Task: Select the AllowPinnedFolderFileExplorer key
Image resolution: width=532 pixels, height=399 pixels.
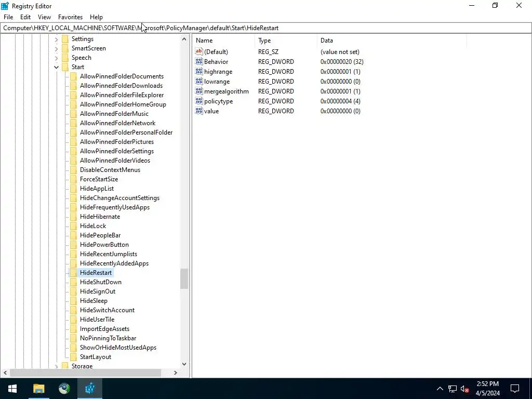Action: [122, 95]
